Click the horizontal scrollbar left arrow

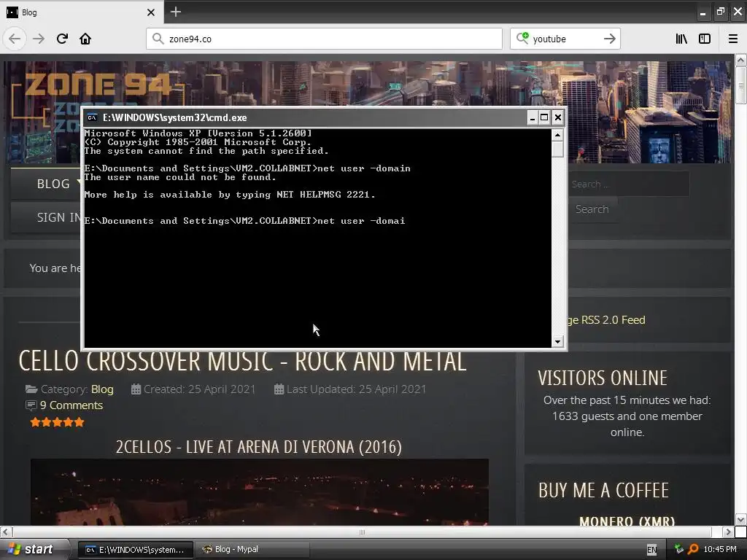6,532
